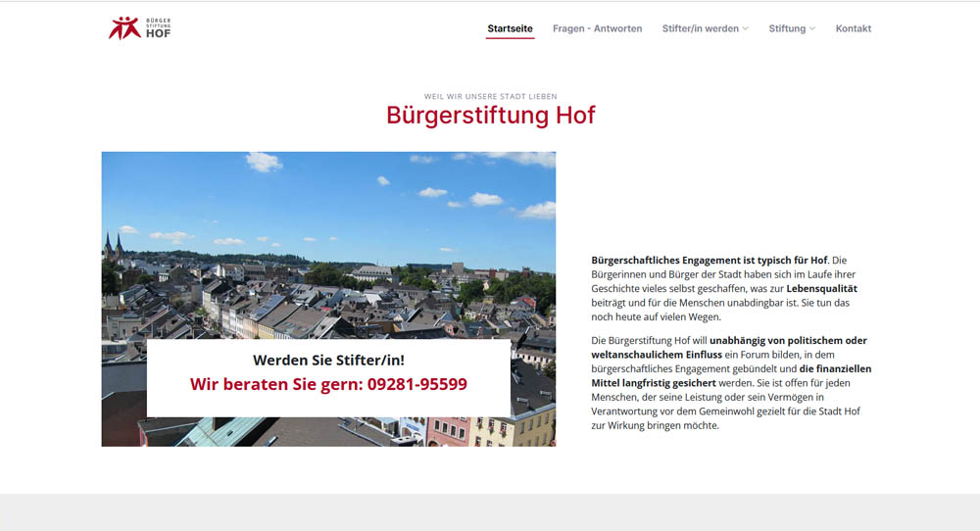Open the Stifter/in werden menu

700,28
